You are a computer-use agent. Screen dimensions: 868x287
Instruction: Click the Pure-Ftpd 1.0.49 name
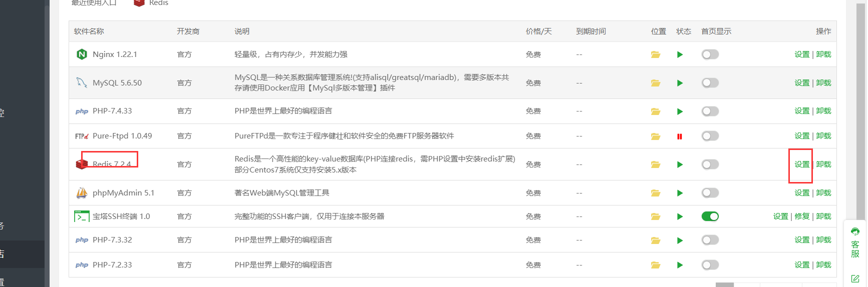122,136
